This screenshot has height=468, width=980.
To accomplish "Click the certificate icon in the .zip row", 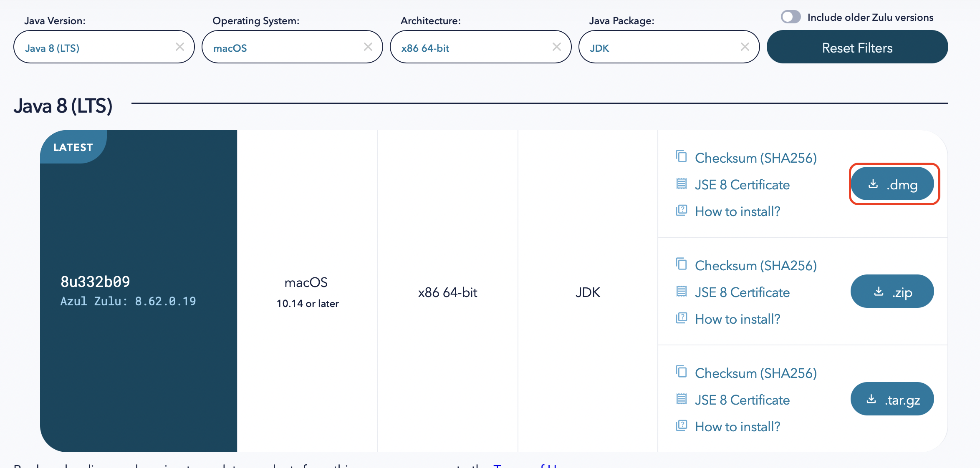I will click(x=681, y=291).
